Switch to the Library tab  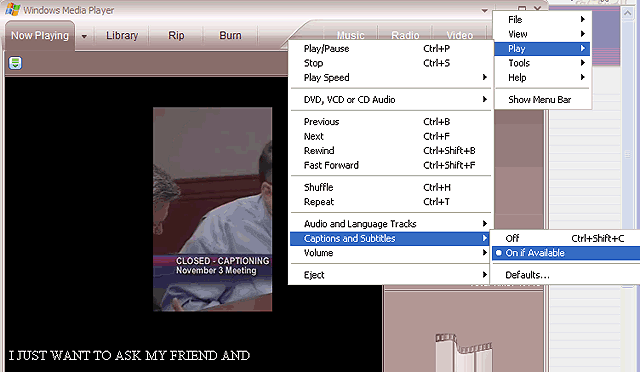tap(122, 36)
